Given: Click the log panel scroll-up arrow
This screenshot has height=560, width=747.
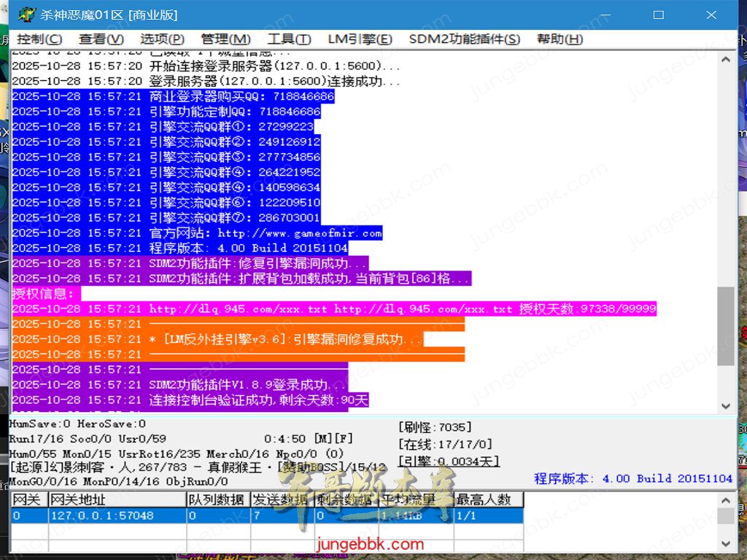Looking at the screenshot, I should (725, 61).
